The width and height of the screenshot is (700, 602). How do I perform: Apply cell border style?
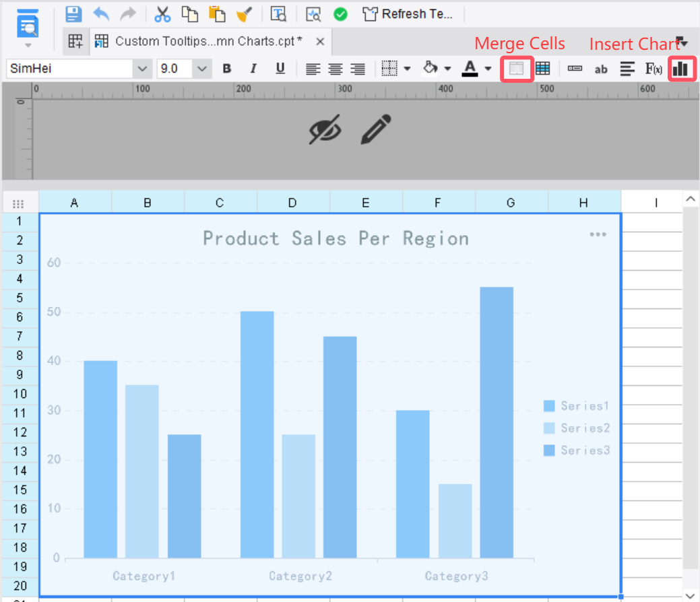pyautogui.click(x=389, y=69)
